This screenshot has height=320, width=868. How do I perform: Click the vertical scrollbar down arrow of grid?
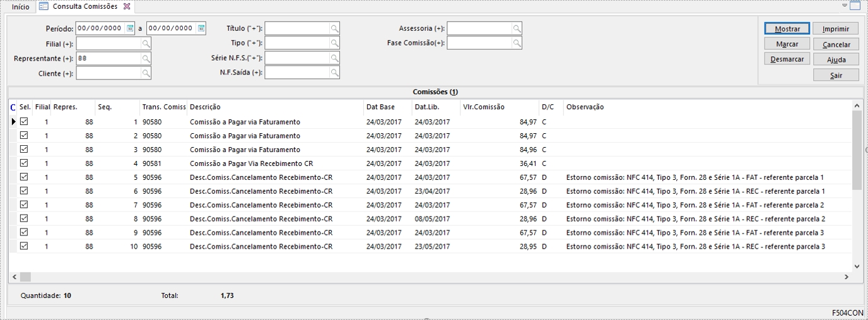(x=857, y=266)
